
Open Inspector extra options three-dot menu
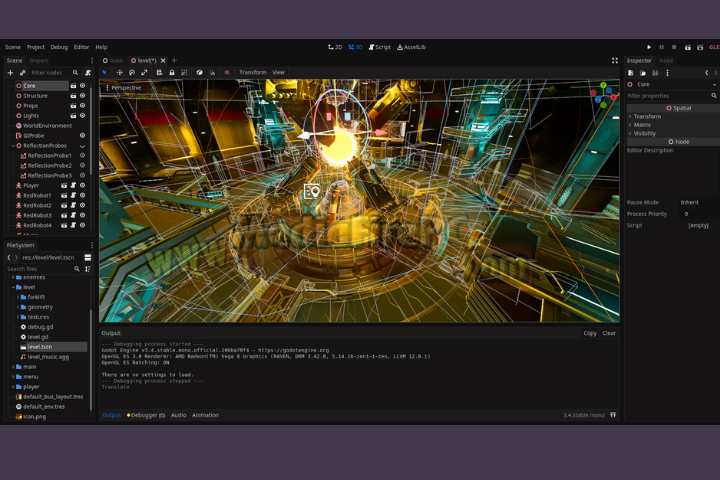click(667, 73)
